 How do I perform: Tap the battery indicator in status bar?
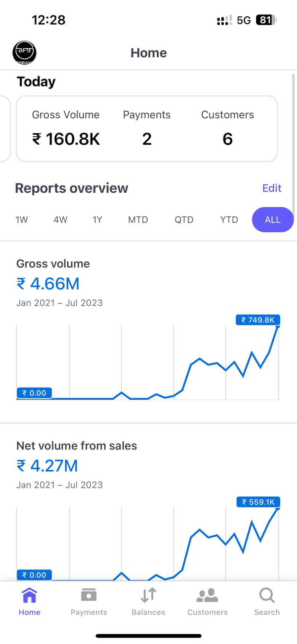tap(266, 20)
